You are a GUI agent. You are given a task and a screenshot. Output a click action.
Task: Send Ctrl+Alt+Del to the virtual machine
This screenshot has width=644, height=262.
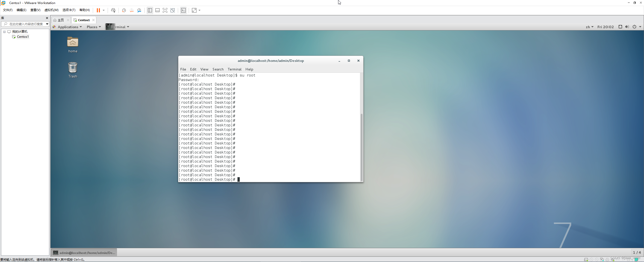pyautogui.click(x=113, y=10)
